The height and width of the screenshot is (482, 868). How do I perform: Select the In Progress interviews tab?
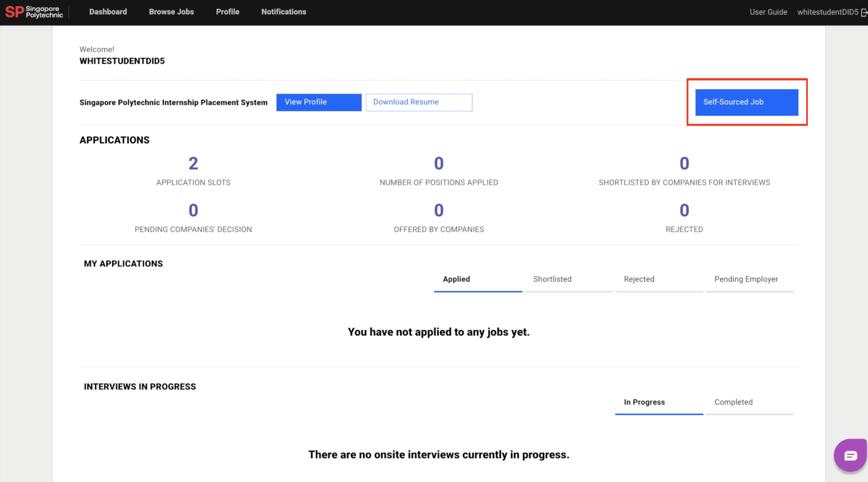[x=659, y=404]
